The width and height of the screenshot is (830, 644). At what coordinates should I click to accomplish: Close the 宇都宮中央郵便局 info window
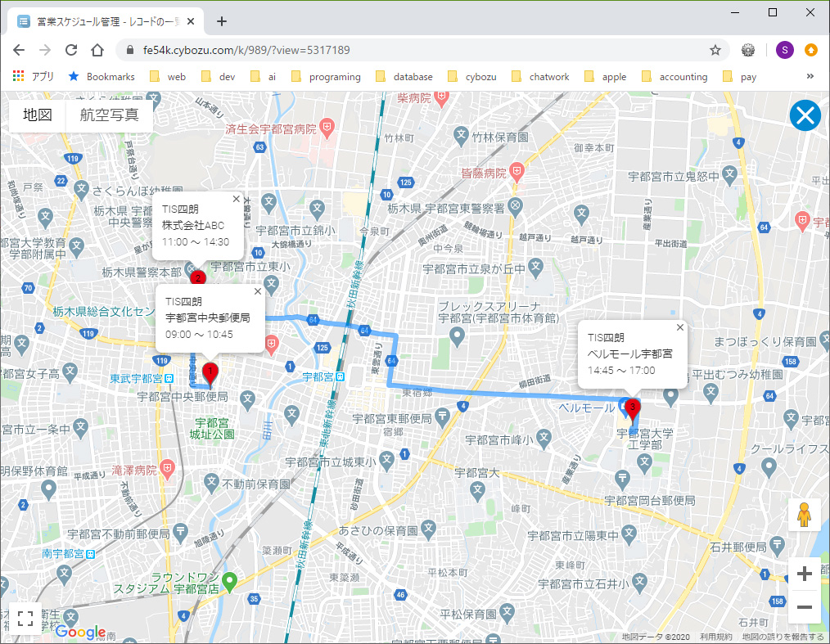(258, 290)
